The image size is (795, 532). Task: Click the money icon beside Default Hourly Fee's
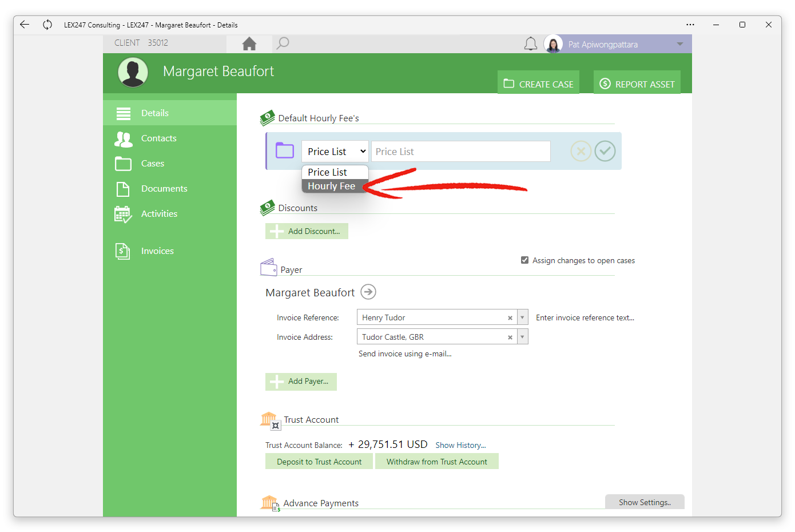pyautogui.click(x=267, y=118)
